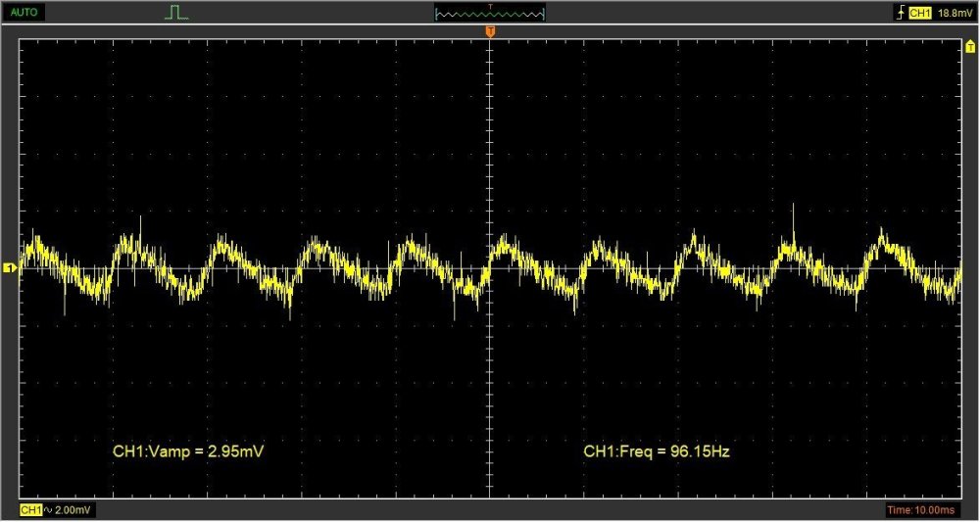Image resolution: width=980 pixels, height=522 pixels.
Task: Click the waveform overview thumbnail
Action: [490, 14]
